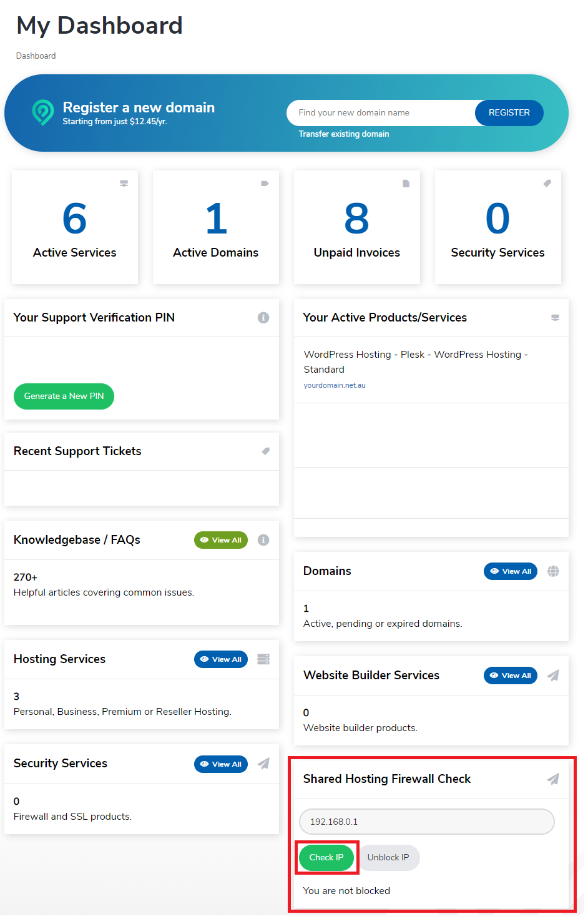
Task: Click the server icon in Hosting Services panel
Action: click(263, 659)
